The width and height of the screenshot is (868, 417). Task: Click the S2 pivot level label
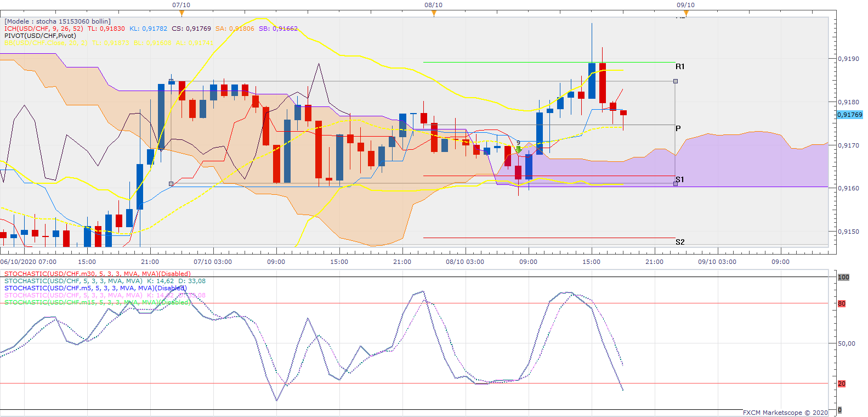680,242
